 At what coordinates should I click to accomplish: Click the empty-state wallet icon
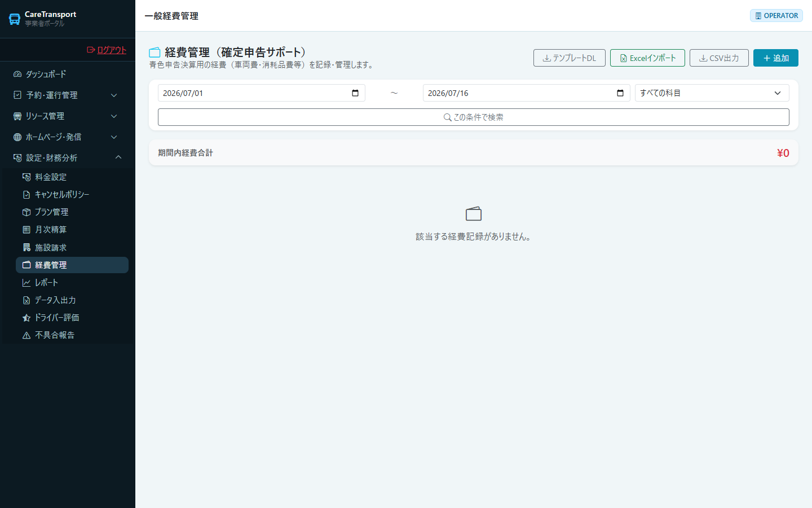[x=474, y=213]
